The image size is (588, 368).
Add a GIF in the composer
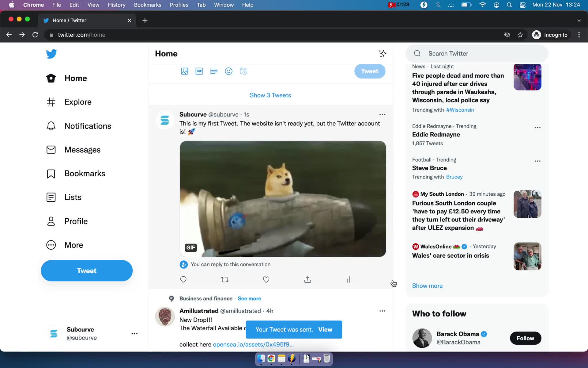[x=199, y=71]
